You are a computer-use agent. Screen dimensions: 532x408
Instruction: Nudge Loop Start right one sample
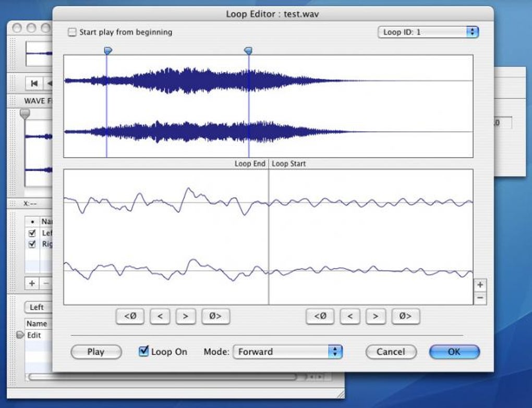376,316
